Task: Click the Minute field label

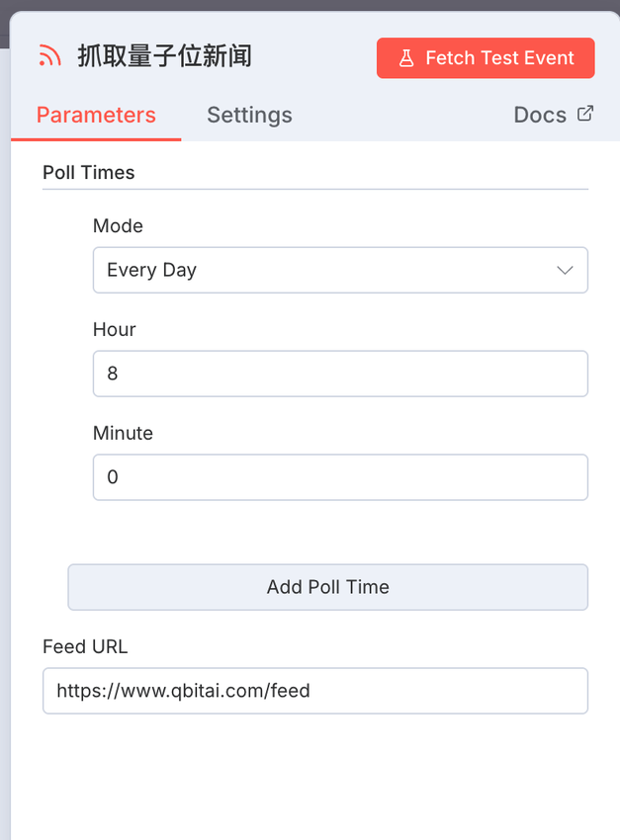Action: 123,433
